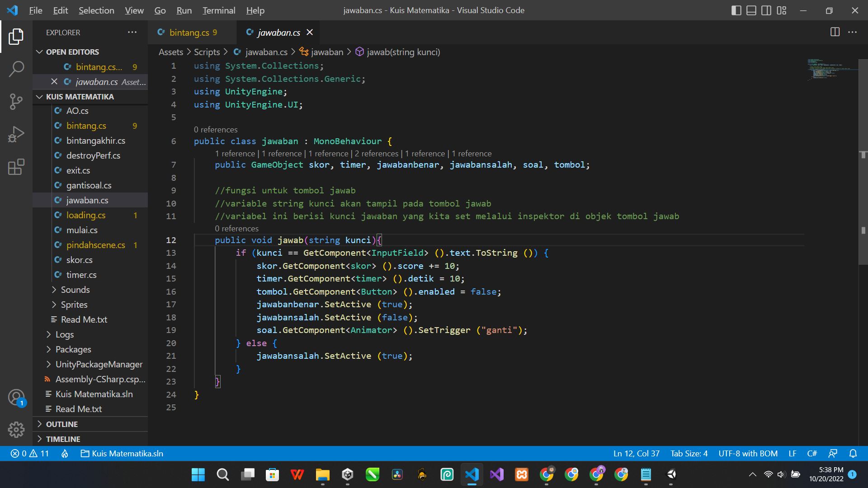Open the Manage gear menu

coord(16,429)
